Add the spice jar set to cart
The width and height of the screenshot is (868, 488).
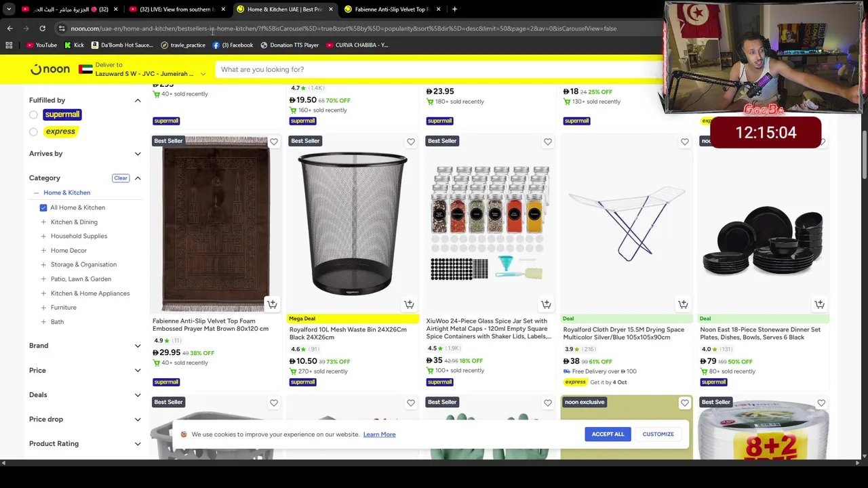click(x=546, y=304)
